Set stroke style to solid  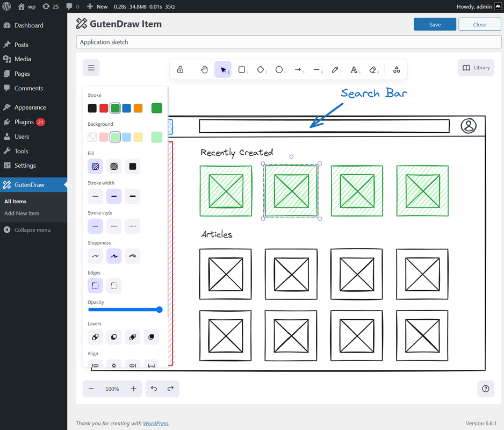[95, 226]
